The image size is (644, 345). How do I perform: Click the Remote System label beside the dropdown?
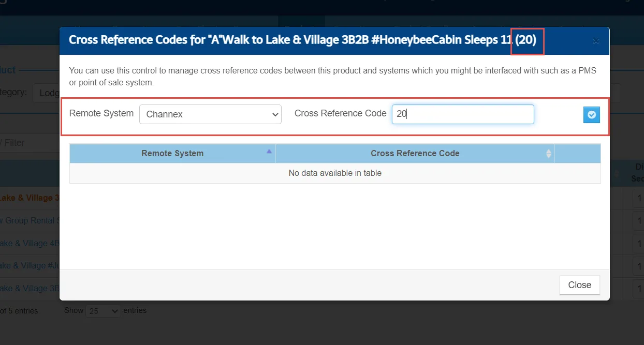[101, 113]
